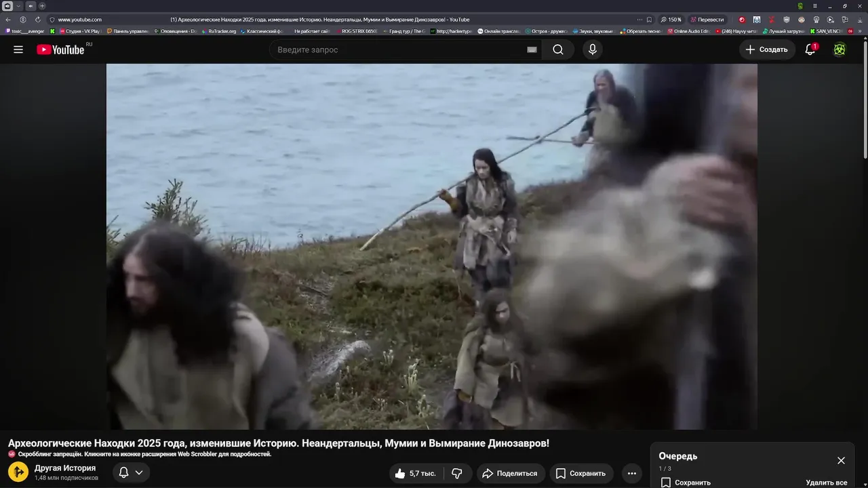Open the 'Online Audio Edit' bookmark
Image resolution: width=868 pixels, height=488 pixels.
pyautogui.click(x=688, y=31)
